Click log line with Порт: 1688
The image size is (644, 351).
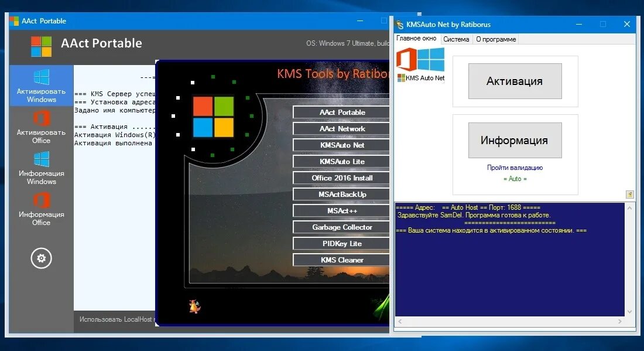[468, 207]
